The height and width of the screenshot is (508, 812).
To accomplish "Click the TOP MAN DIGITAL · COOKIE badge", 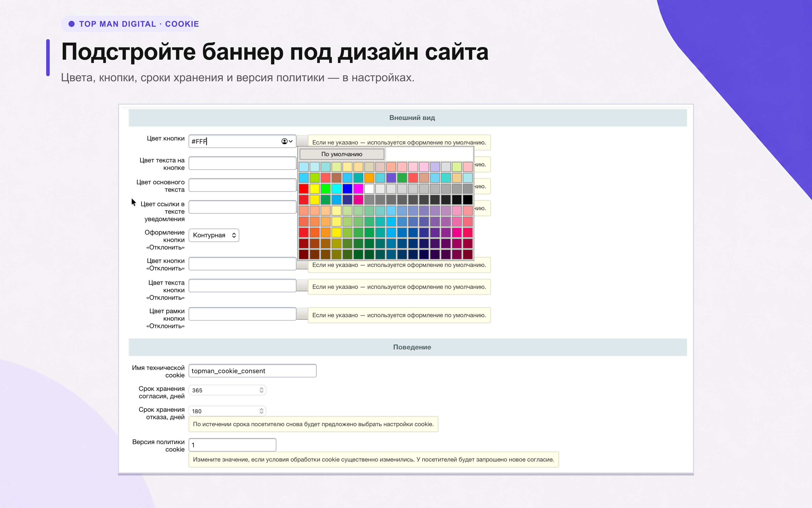I will pos(130,24).
